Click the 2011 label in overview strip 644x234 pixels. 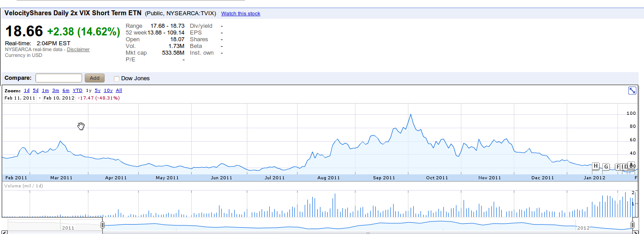[x=68, y=228]
